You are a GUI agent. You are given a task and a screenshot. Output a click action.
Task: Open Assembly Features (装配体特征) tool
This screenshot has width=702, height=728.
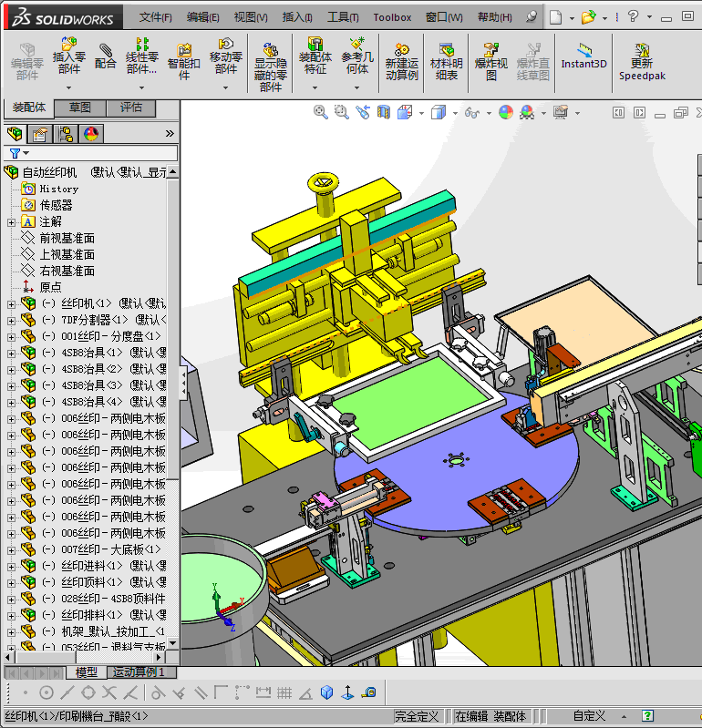[x=315, y=56]
